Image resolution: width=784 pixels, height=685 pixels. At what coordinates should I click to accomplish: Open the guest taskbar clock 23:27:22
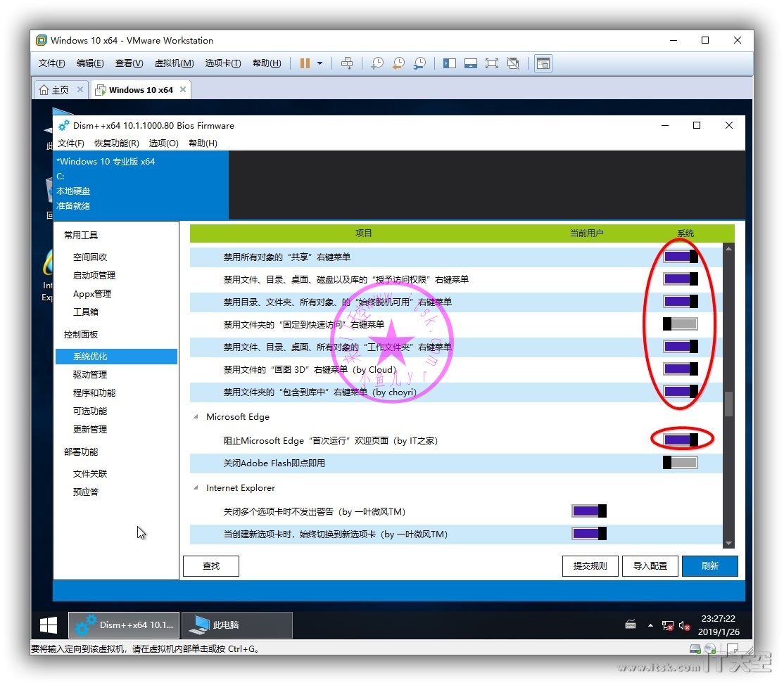tap(719, 625)
